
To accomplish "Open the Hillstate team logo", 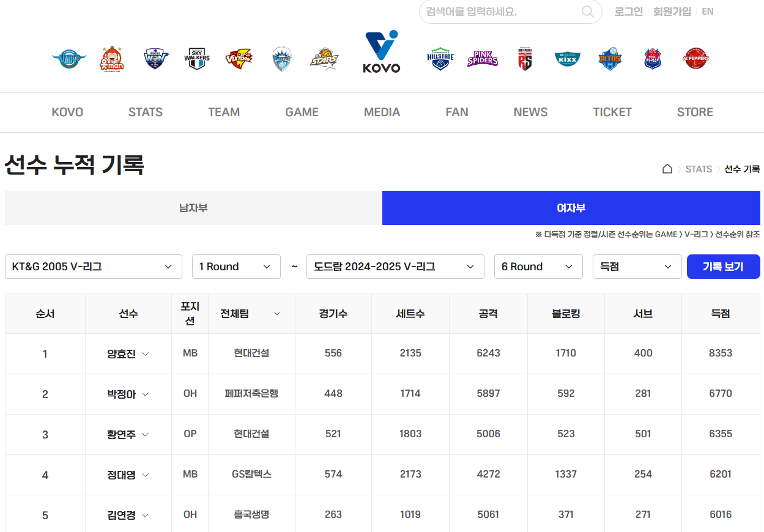I will (440, 58).
